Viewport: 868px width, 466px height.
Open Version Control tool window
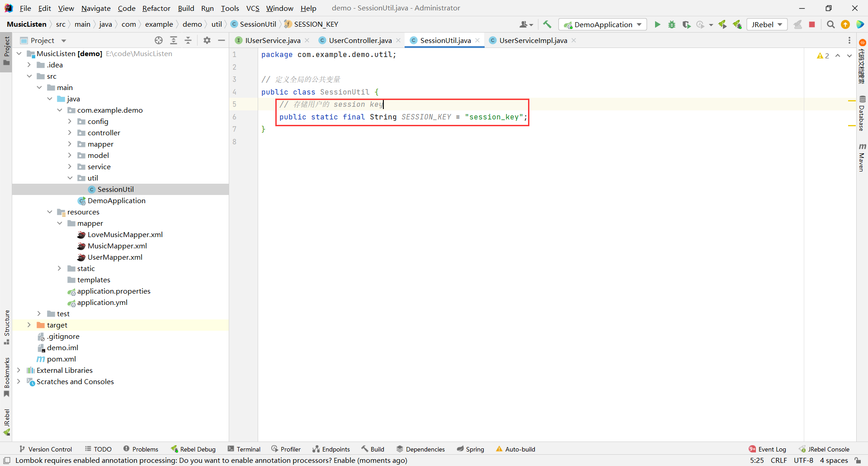pos(46,449)
